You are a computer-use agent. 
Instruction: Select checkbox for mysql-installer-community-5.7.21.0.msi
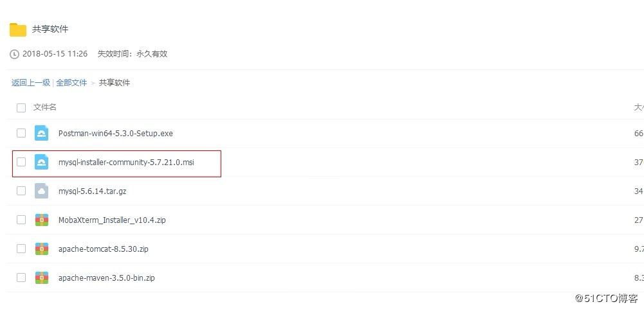coord(21,162)
